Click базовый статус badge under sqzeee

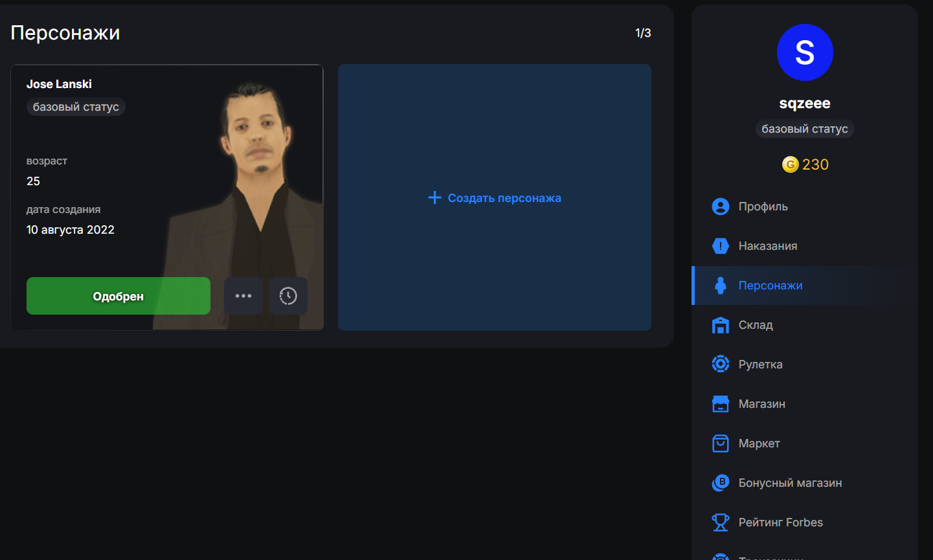(x=805, y=129)
